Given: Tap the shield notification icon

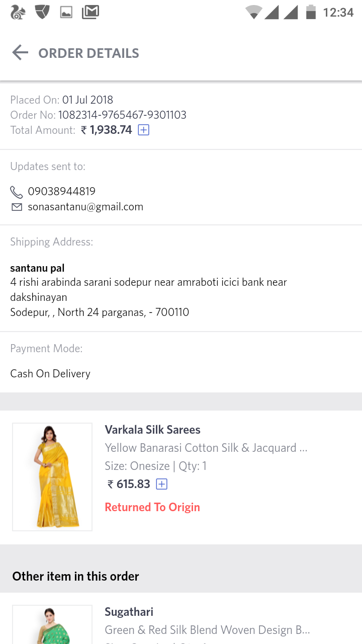Looking at the screenshot, I should point(42,12).
